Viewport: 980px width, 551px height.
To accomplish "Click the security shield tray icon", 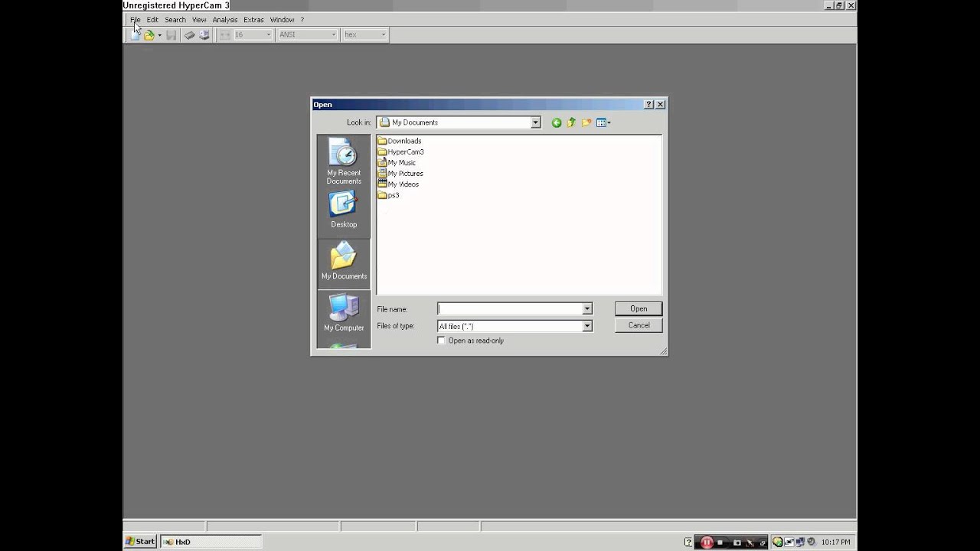I will 778,542.
